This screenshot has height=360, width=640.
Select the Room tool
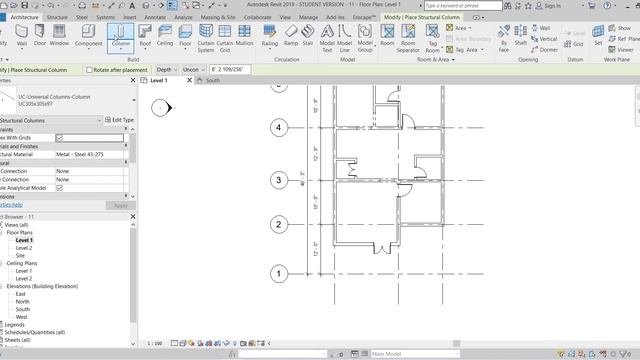pyautogui.click(x=387, y=36)
